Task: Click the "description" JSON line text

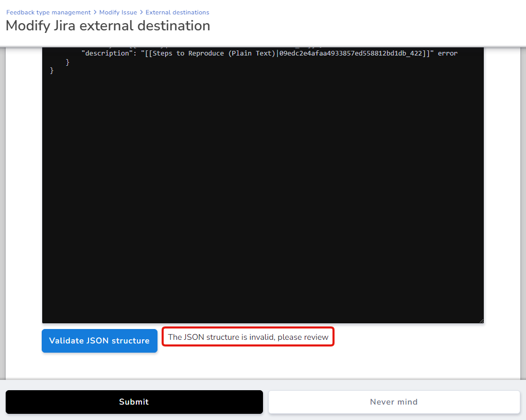Action: (x=269, y=53)
